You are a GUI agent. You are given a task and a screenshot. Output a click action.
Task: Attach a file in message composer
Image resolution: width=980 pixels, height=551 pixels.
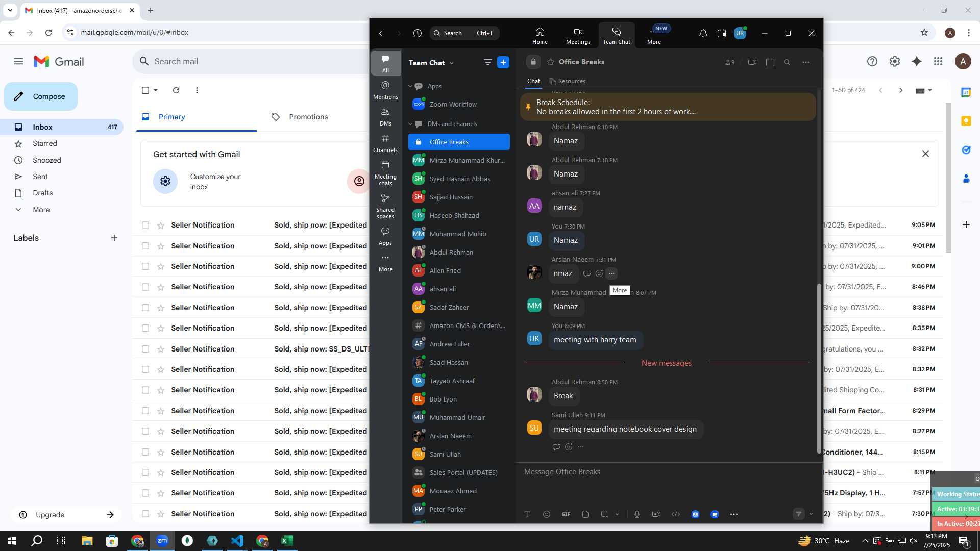click(585, 514)
